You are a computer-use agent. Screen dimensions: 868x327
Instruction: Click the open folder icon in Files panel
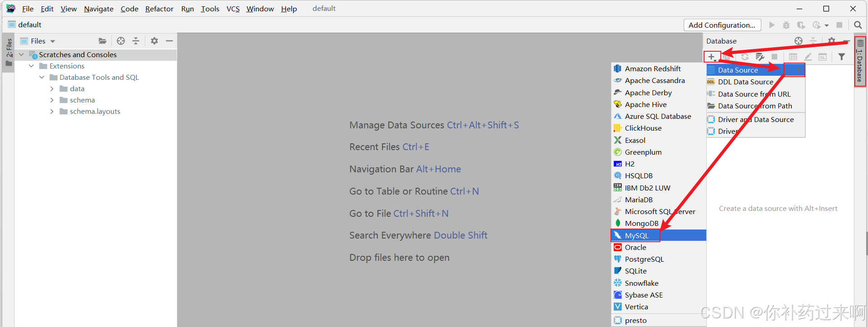point(103,41)
